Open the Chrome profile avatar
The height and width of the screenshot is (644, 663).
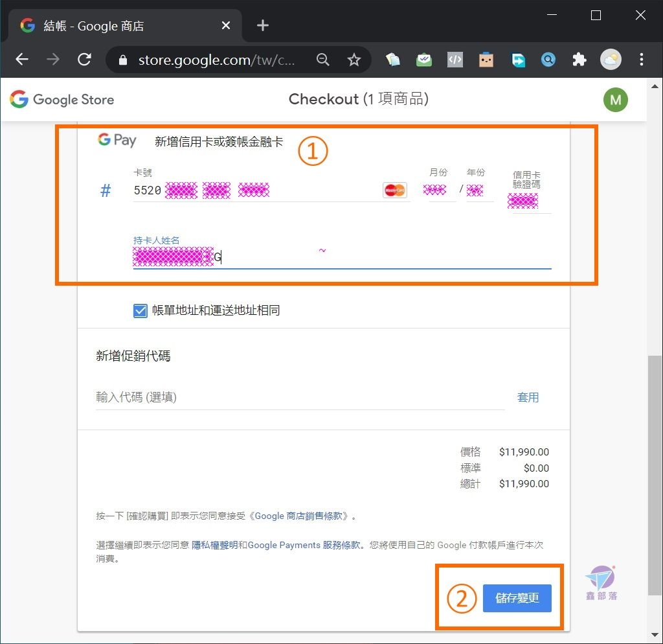[611, 60]
